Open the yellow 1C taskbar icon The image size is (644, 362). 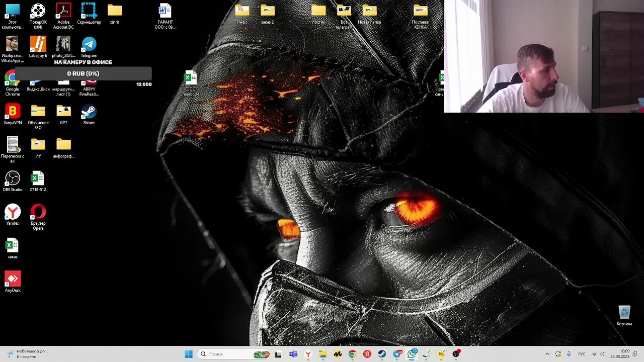441,354
